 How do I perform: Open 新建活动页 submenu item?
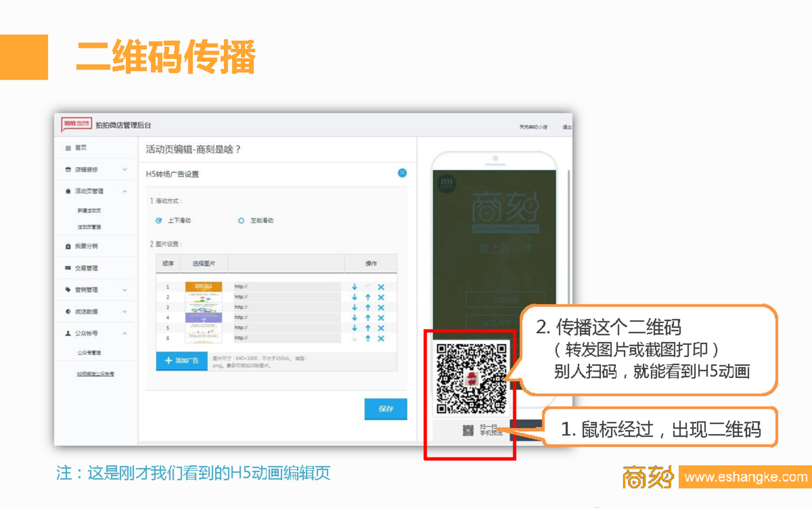coord(89,211)
